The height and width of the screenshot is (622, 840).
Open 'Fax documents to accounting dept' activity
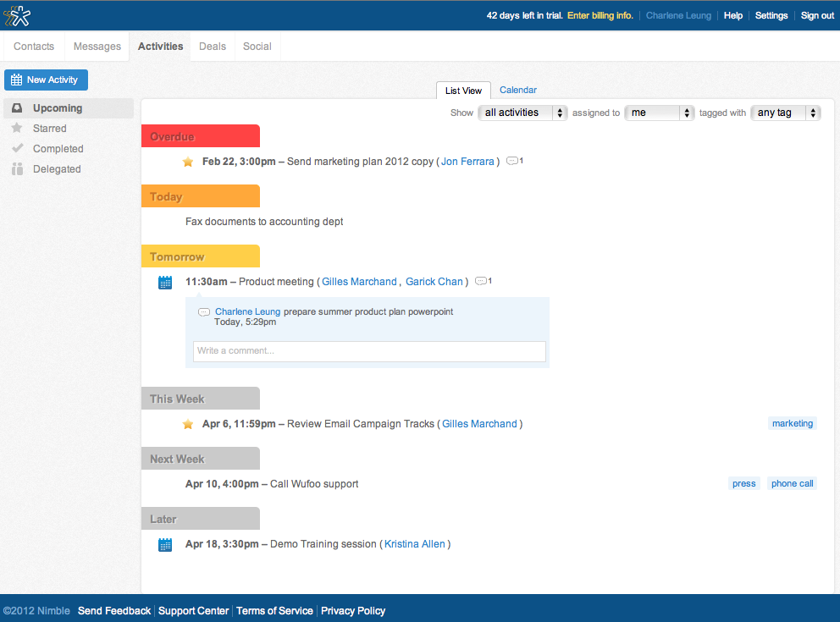264,222
